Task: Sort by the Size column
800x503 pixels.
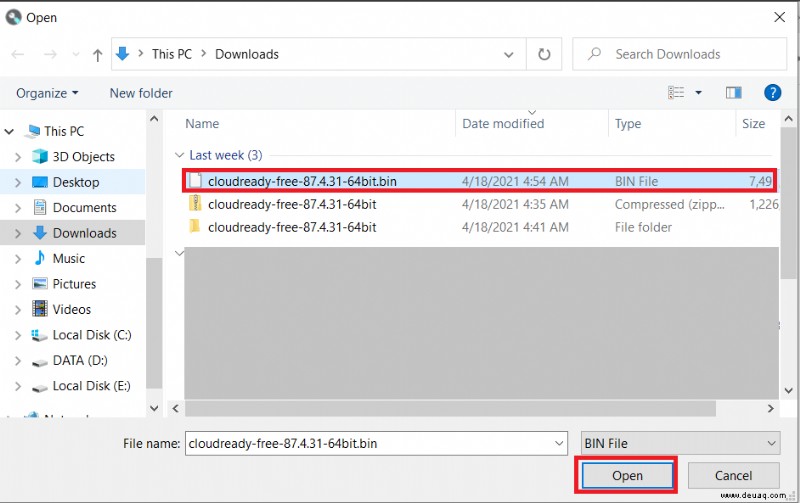Action: [754, 124]
